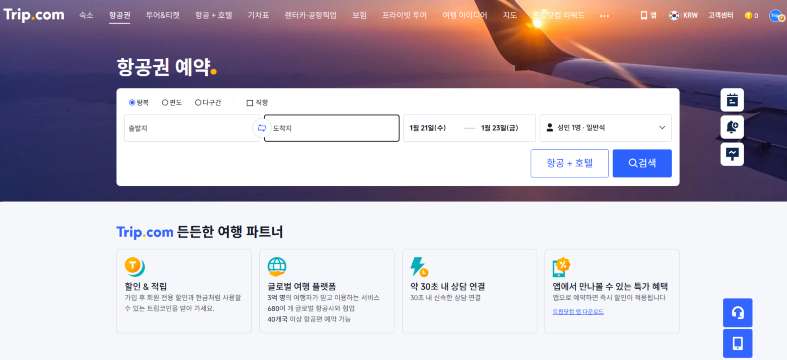The width and height of the screenshot is (787, 360).
Task: Open the 지도 tab
Action: click(510, 16)
